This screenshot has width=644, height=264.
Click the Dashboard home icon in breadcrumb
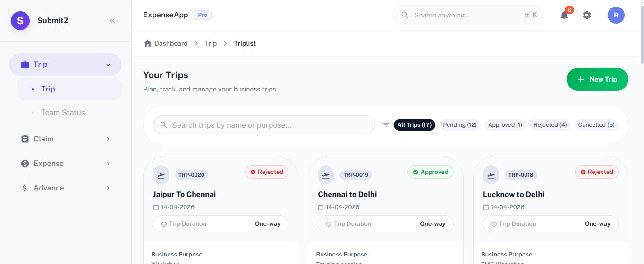point(148,43)
